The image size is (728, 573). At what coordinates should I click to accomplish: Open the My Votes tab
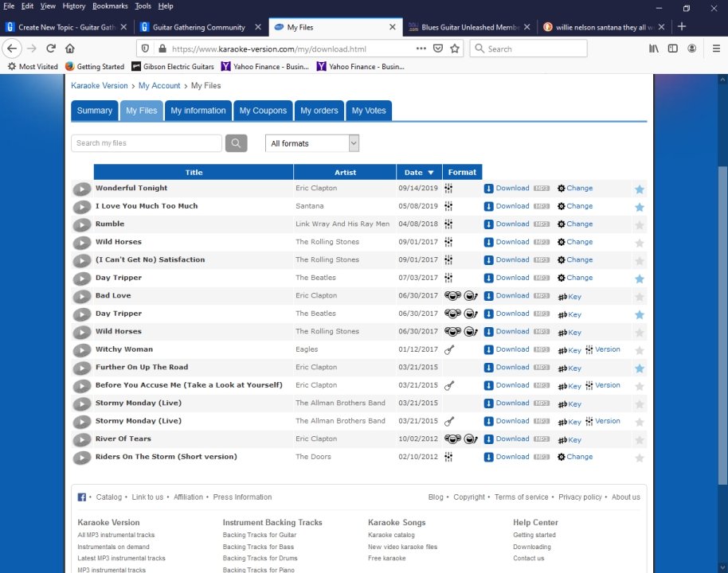pos(369,111)
